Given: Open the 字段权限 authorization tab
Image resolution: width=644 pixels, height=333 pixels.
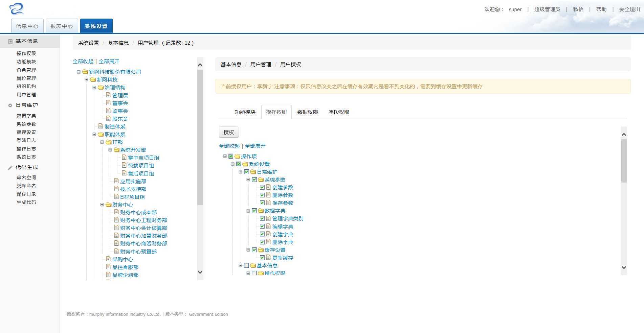Looking at the screenshot, I should point(339,112).
